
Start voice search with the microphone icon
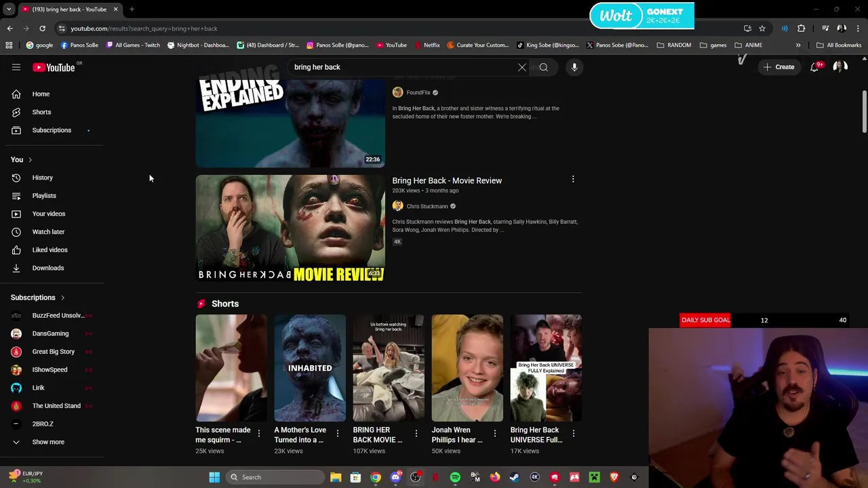[574, 67]
